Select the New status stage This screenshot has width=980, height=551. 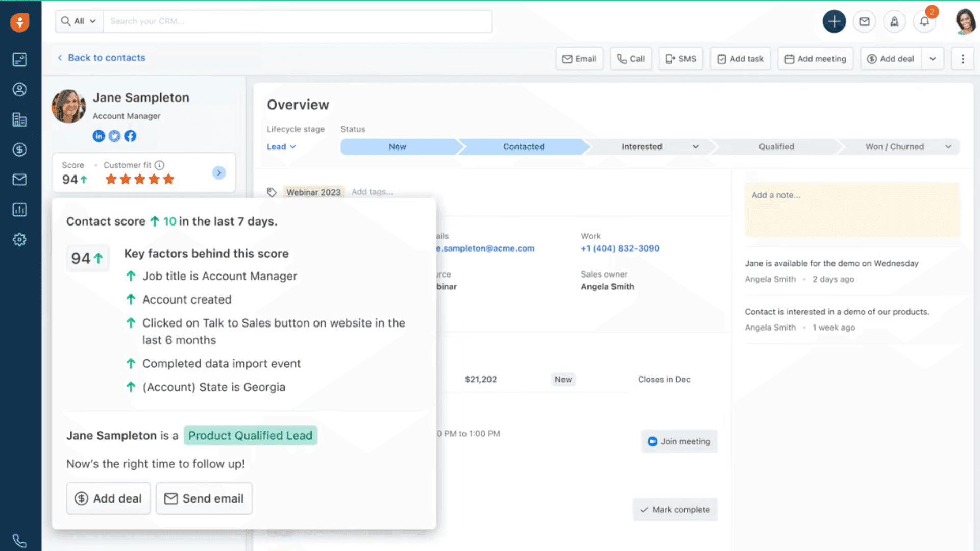coord(398,146)
